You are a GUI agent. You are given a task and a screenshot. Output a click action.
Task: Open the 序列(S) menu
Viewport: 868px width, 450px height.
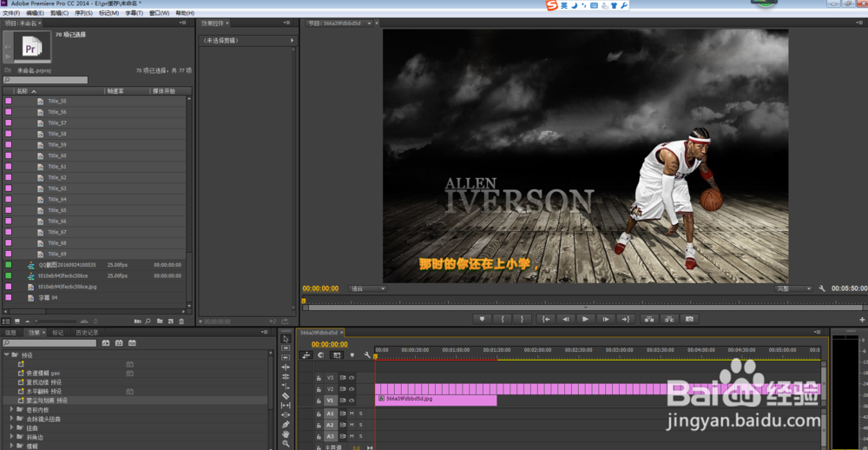[x=83, y=13]
